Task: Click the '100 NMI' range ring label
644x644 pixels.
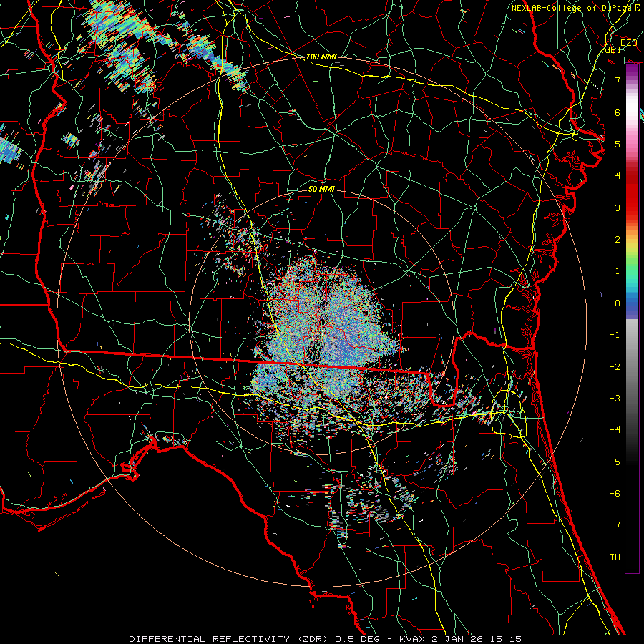Action: coord(321,57)
